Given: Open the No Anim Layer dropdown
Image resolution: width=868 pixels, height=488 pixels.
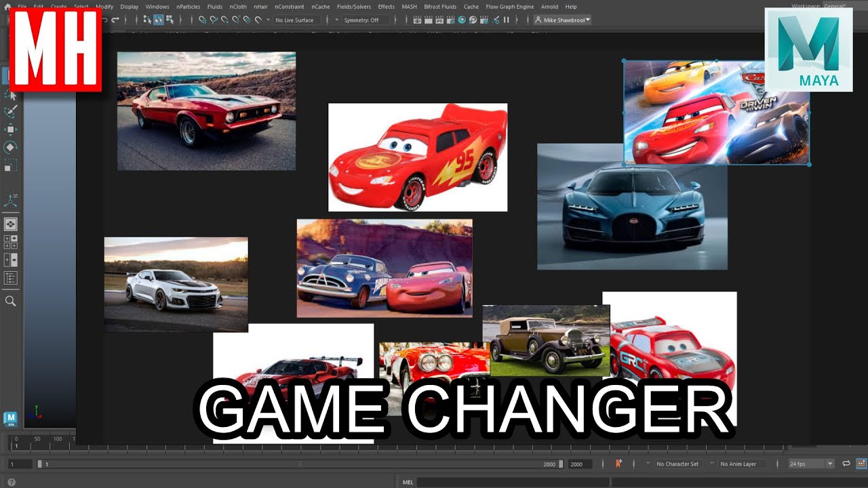Looking at the screenshot, I should coord(738,464).
